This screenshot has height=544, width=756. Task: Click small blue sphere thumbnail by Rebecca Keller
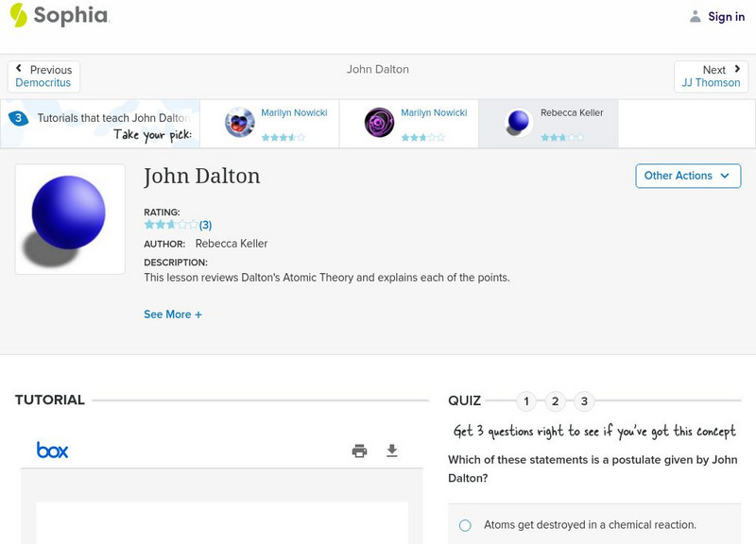coord(518,122)
